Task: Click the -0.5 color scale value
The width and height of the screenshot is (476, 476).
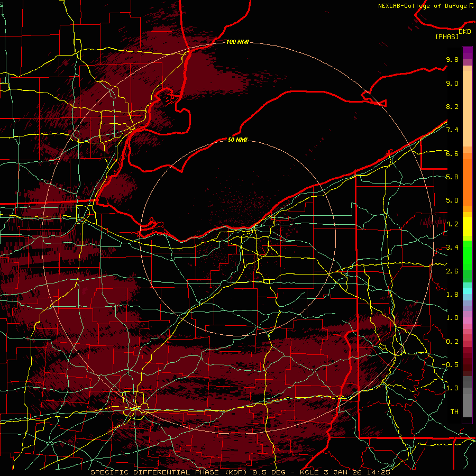Action: pyautogui.click(x=451, y=365)
